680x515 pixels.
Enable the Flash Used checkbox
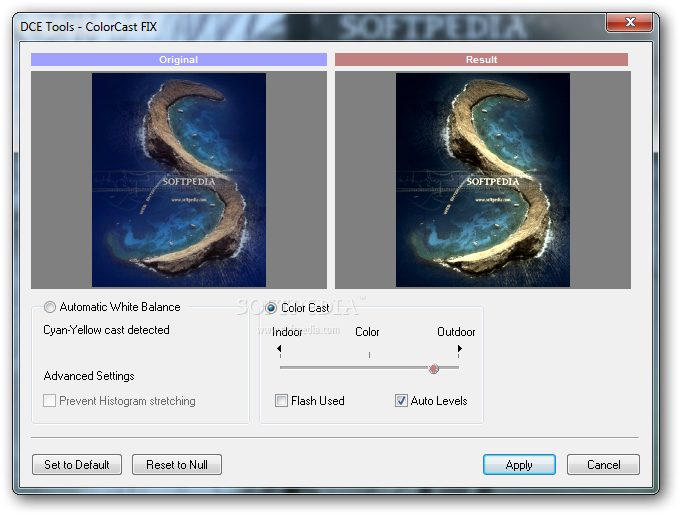281,401
